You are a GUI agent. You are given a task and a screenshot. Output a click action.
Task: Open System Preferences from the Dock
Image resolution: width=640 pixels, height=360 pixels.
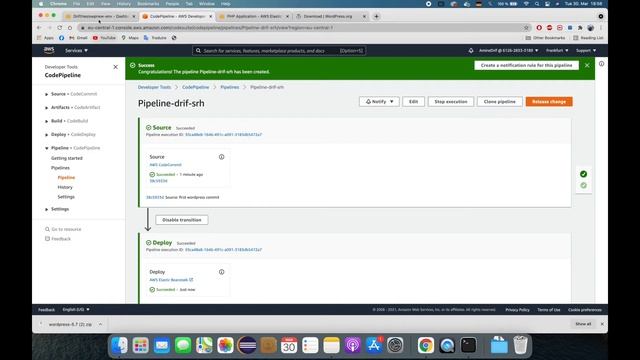(x=395, y=345)
